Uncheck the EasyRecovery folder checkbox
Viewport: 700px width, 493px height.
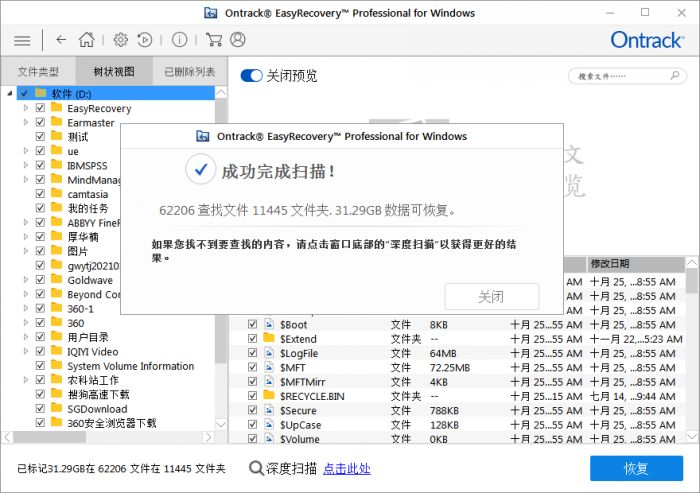(x=40, y=108)
